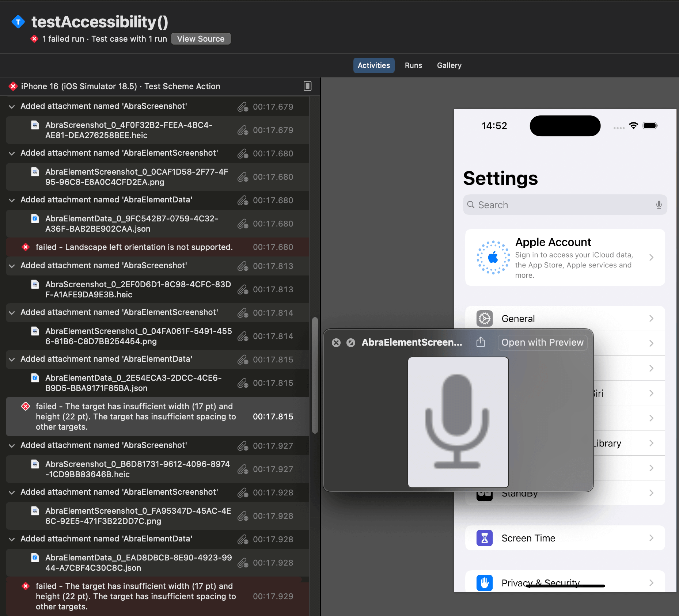The height and width of the screenshot is (616, 679).
Task: Click the share icon in the attachment preview popup
Action: (x=481, y=342)
